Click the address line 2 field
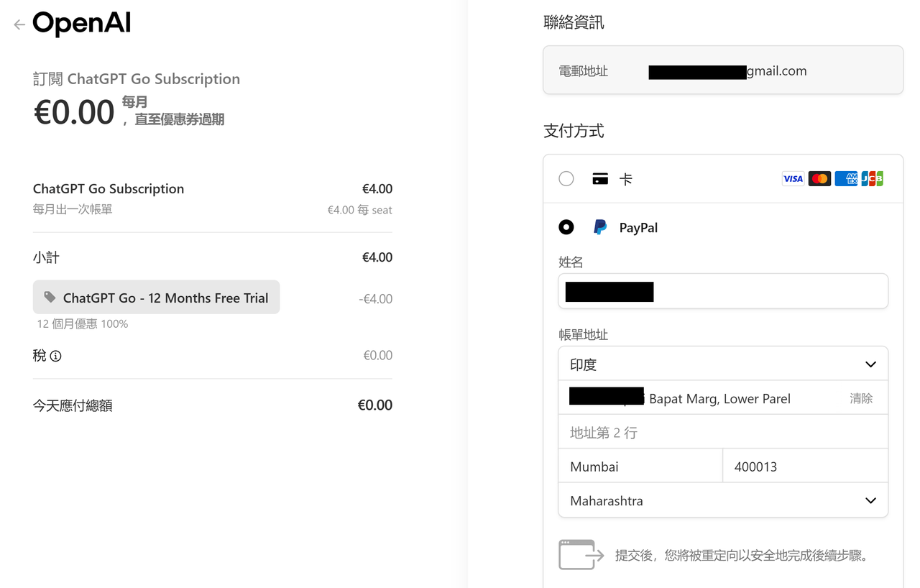Screen dimensions: 920x588 pyautogui.click(x=722, y=433)
